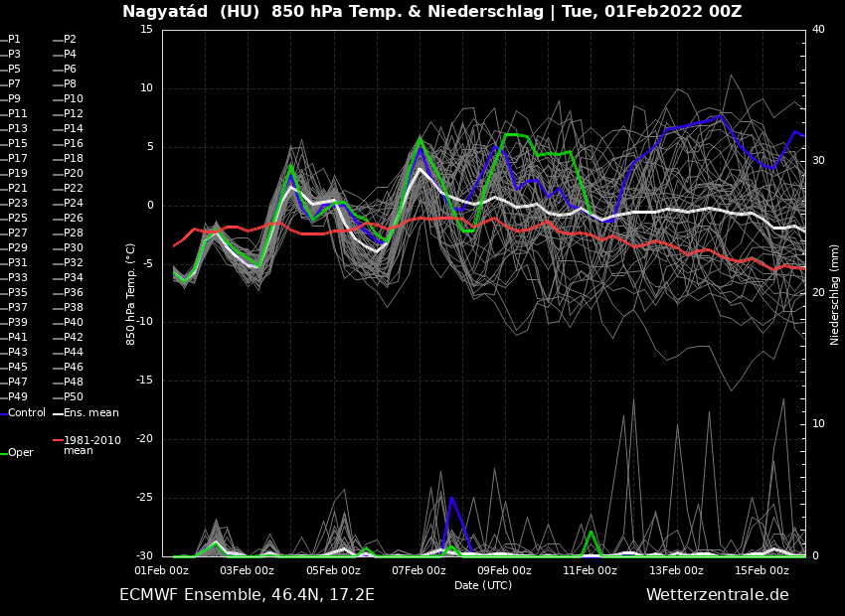Click the 850 hPa Temp. left axis label
The height and width of the screenshot is (616, 845).
(x=131, y=294)
